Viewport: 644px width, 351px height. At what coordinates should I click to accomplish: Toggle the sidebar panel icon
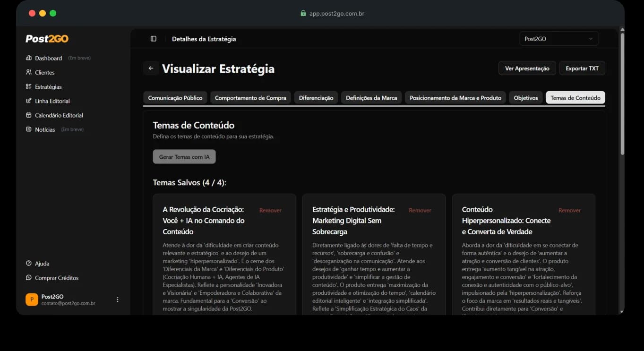tap(154, 39)
